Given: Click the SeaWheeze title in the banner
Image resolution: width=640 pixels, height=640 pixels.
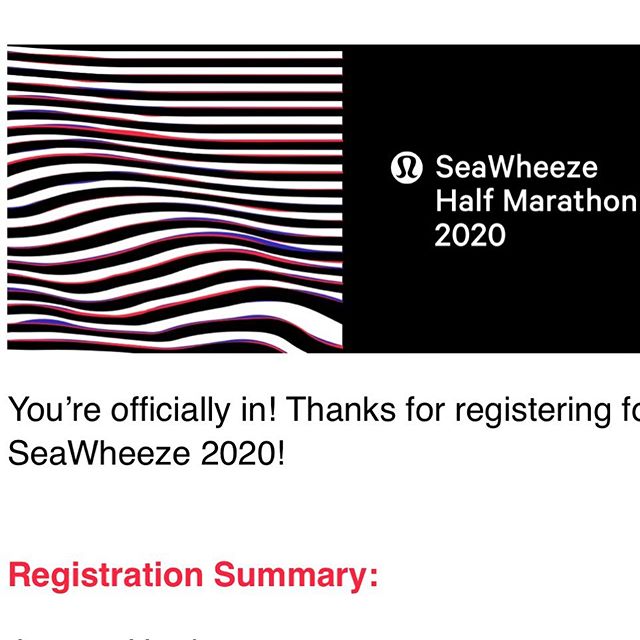Looking at the screenshot, I should click(x=516, y=167).
